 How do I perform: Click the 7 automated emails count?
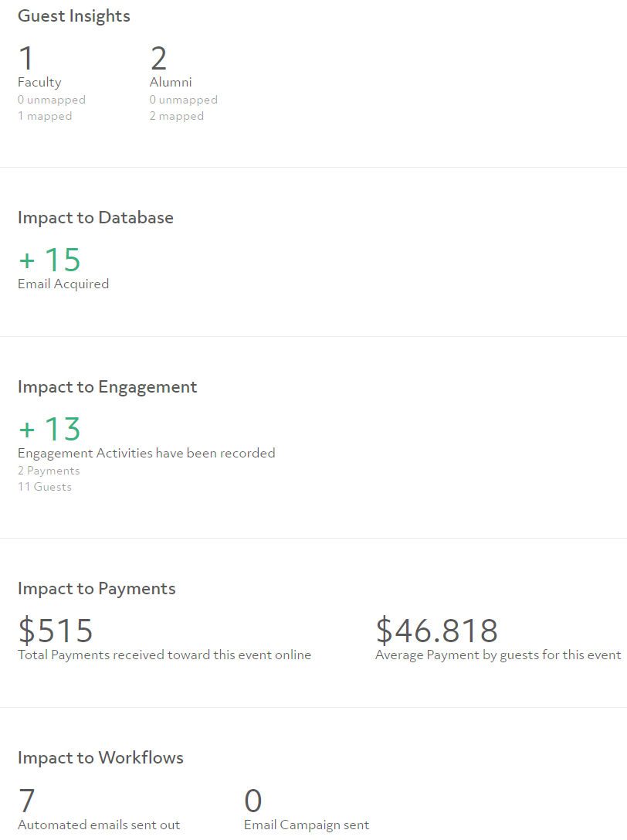tap(27, 801)
